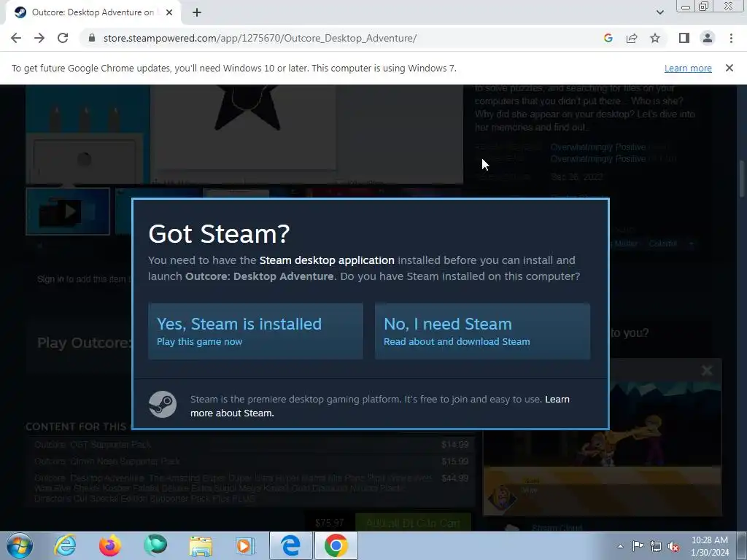The height and width of the screenshot is (560, 747).
Task: Click the Google icon in the address bar
Action: tap(608, 38)
